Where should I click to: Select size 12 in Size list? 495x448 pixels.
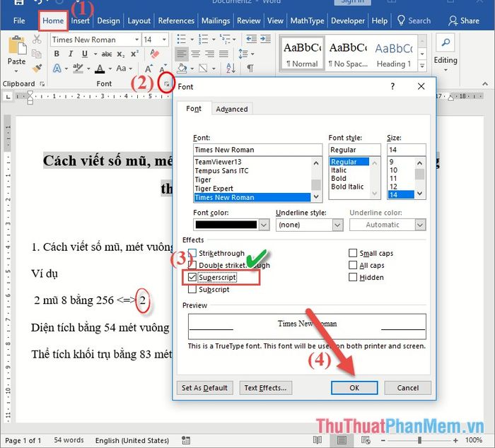pyautogui.click(x=393, y=187)
